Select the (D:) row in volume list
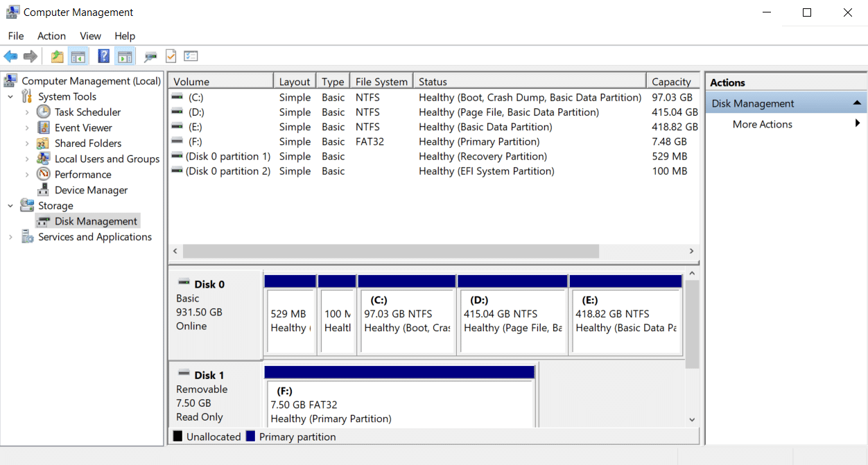Viewport: 868px width, 465px height. click(x=434, y=112)
